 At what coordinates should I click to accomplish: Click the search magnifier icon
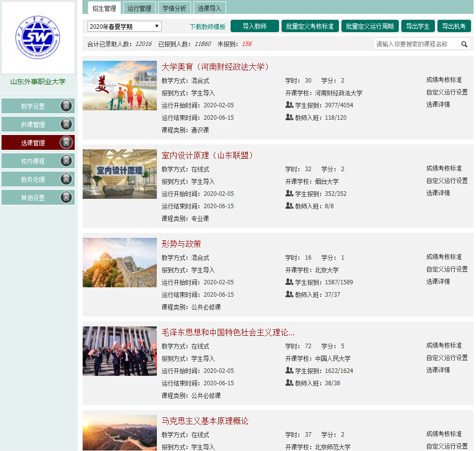[x=464, y=45]
